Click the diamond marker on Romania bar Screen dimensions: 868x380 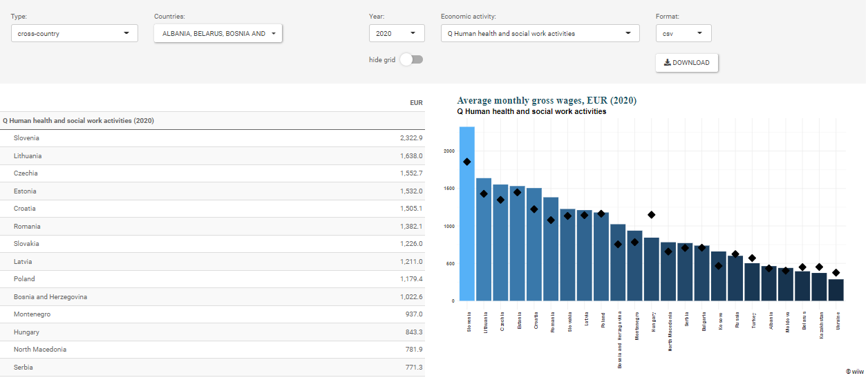[551, 220]
